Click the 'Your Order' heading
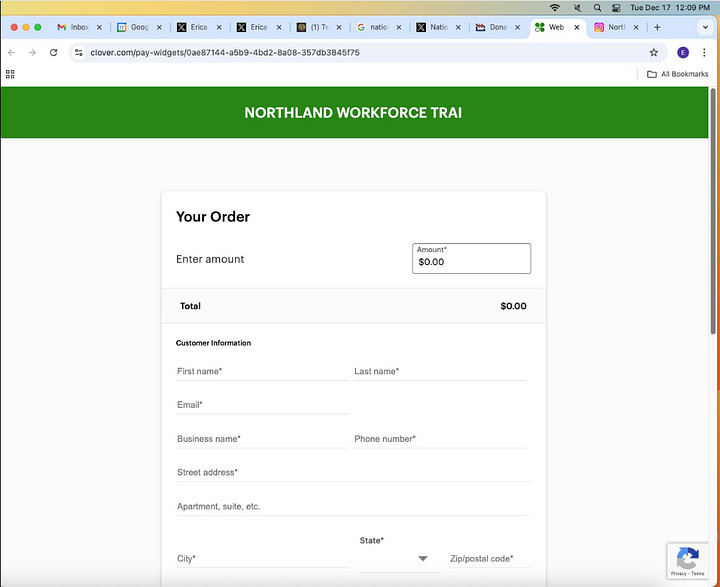The height and width of the screenshot is (587, 720). click(x=213, y=216)
